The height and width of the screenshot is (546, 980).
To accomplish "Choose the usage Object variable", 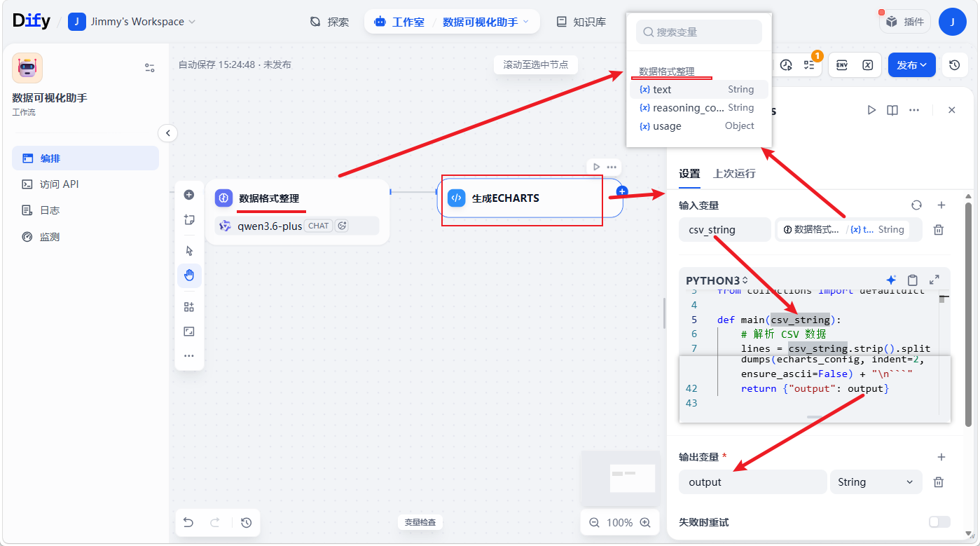I will [x=698, y=126].
